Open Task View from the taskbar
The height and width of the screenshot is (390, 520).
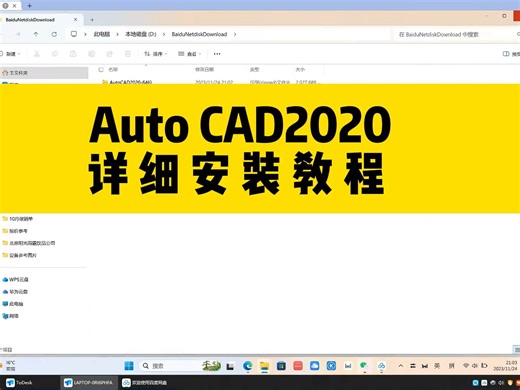point(230,366)
